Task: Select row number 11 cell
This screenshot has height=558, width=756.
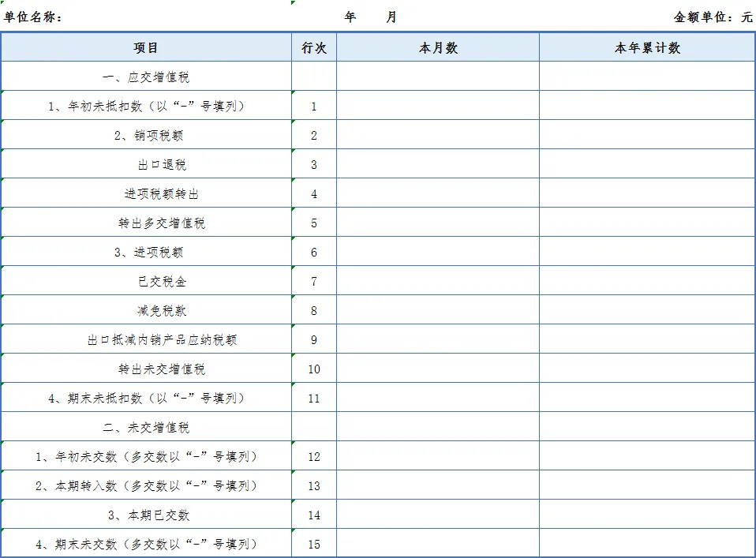Action: [314, 398]
